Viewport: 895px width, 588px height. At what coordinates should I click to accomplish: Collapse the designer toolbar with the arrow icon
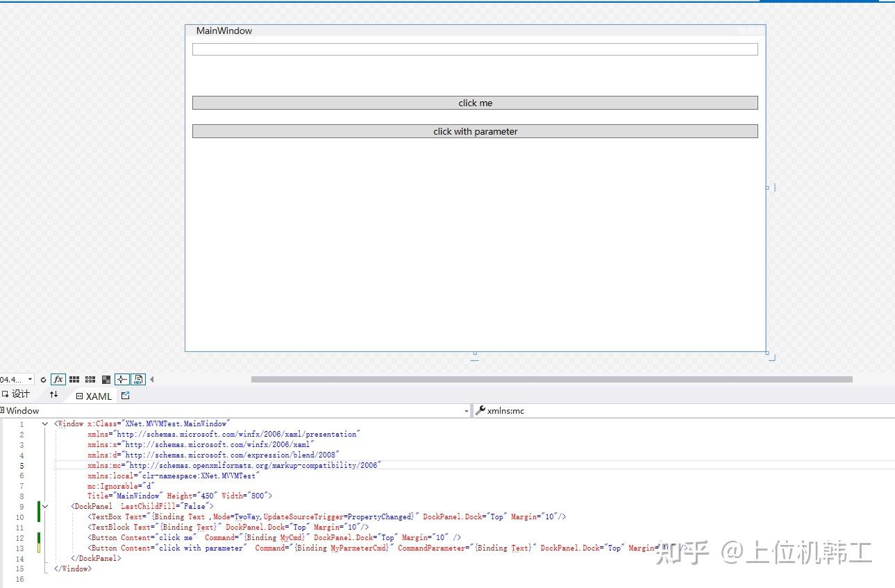point(152,379)
